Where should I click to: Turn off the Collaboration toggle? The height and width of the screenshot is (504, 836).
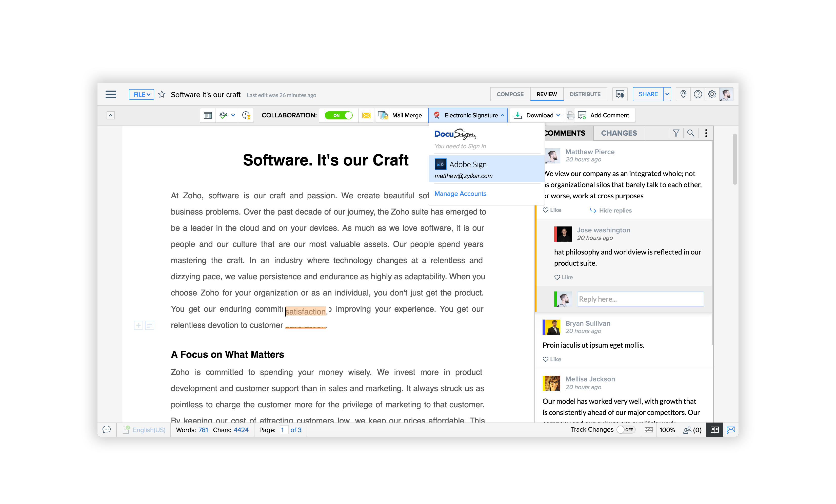pyautogui.click(x=339, y=115)
